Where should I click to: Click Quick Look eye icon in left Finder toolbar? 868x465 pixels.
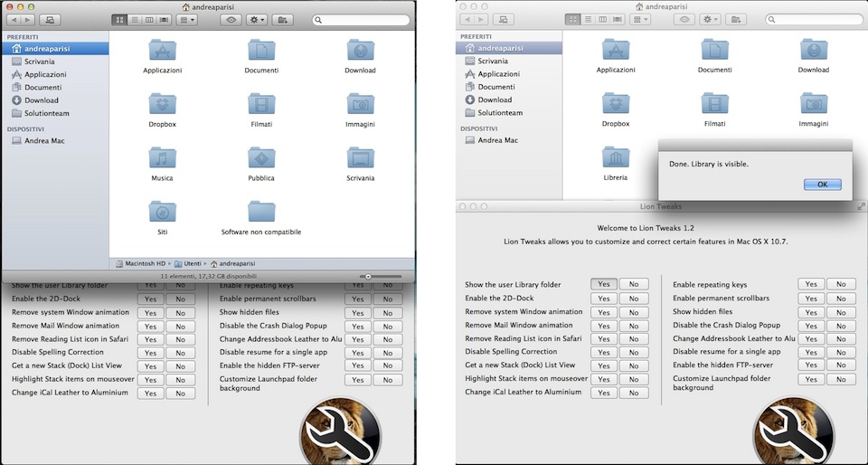pyautogui.click(x=231, y=20)
